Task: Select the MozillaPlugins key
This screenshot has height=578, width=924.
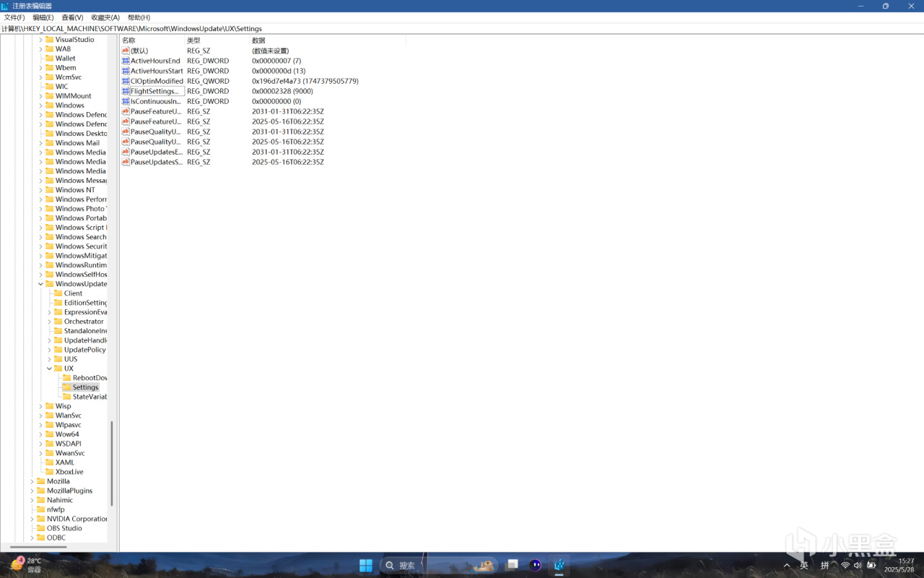Action: [x=69, y=491]
